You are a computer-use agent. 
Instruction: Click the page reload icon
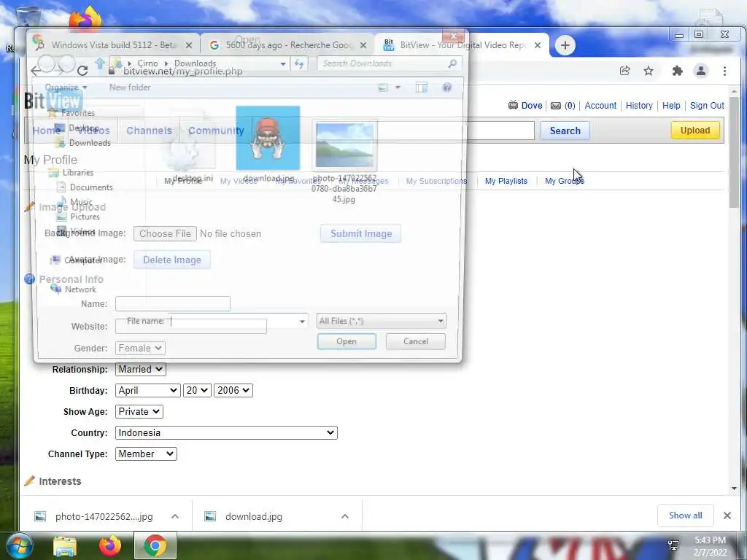coord(82,71)
